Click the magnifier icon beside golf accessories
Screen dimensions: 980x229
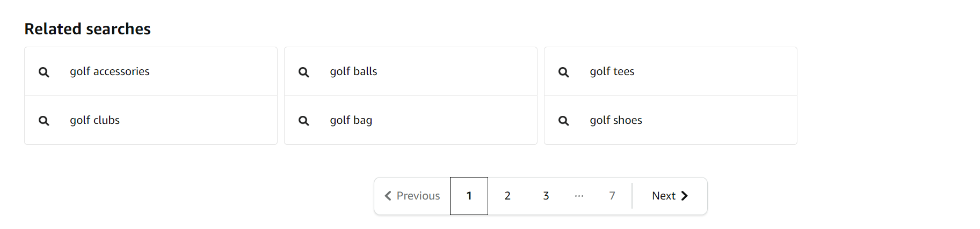click(x=44, y=72)
